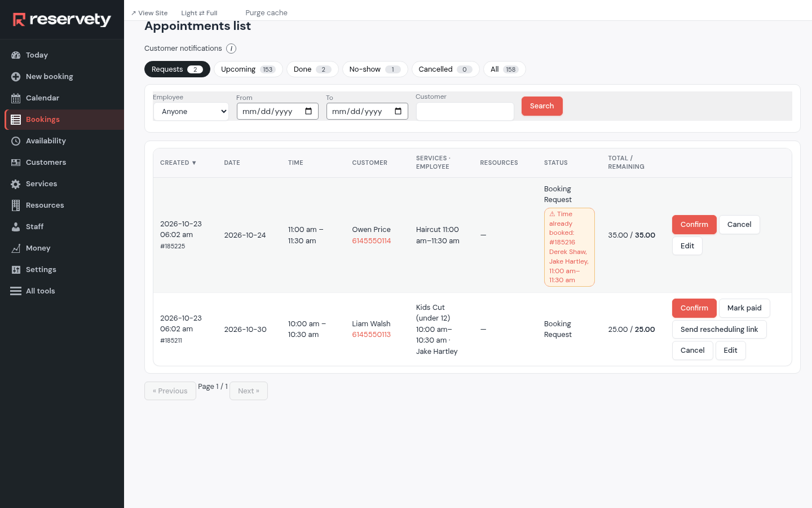Focus the Customer search input field

tap(465, 111)
